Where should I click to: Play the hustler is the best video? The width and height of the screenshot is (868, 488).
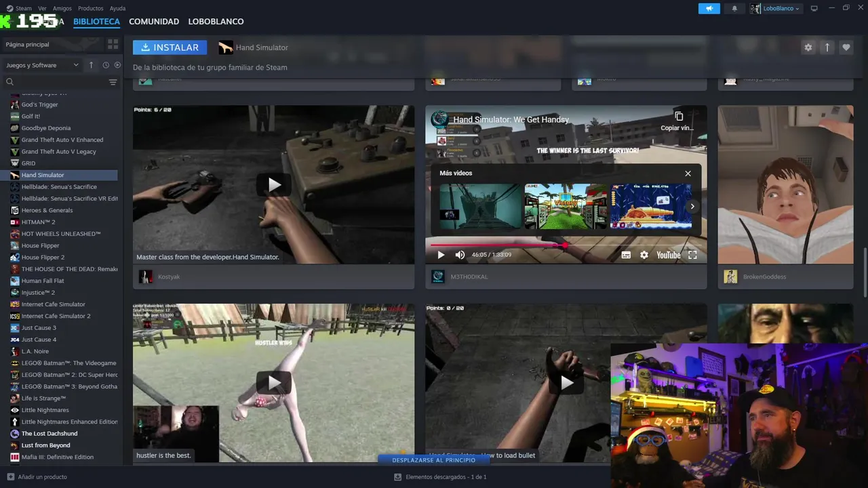[274, 383]
